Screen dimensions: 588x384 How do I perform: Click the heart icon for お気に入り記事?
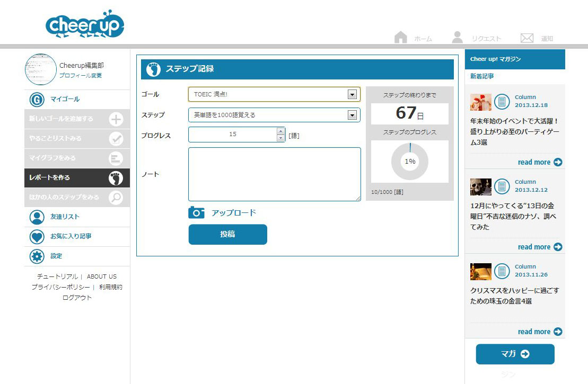[37, 236]
